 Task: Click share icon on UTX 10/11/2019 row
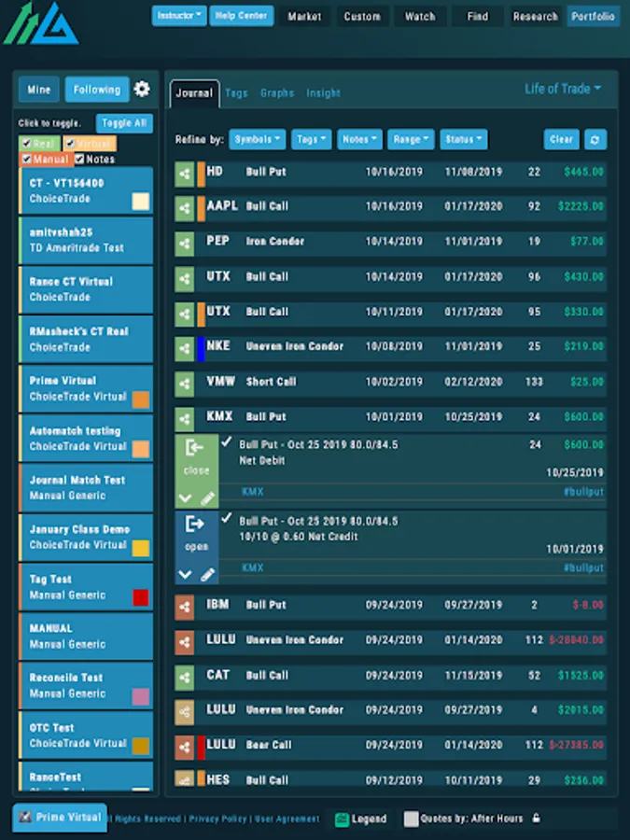click(184, 315)
